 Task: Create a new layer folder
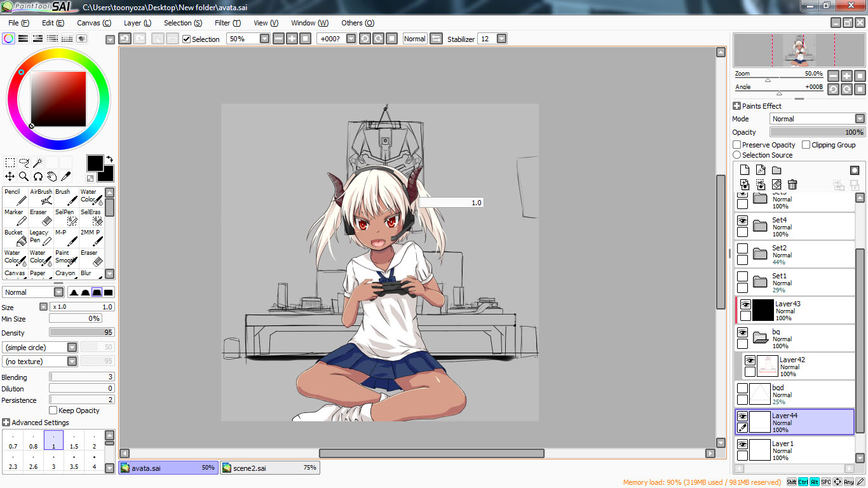(776, 170)
